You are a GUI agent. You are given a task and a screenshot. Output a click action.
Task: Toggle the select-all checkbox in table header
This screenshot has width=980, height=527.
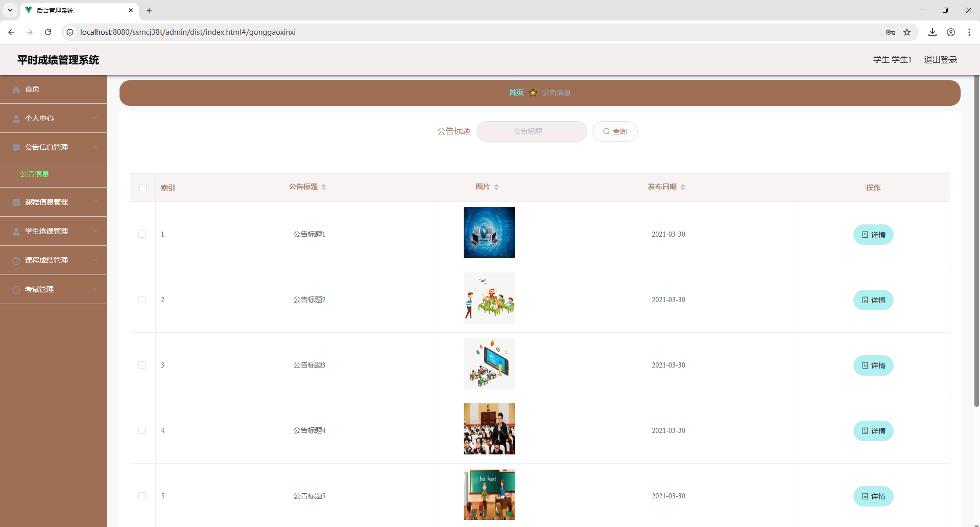(143, 188)
